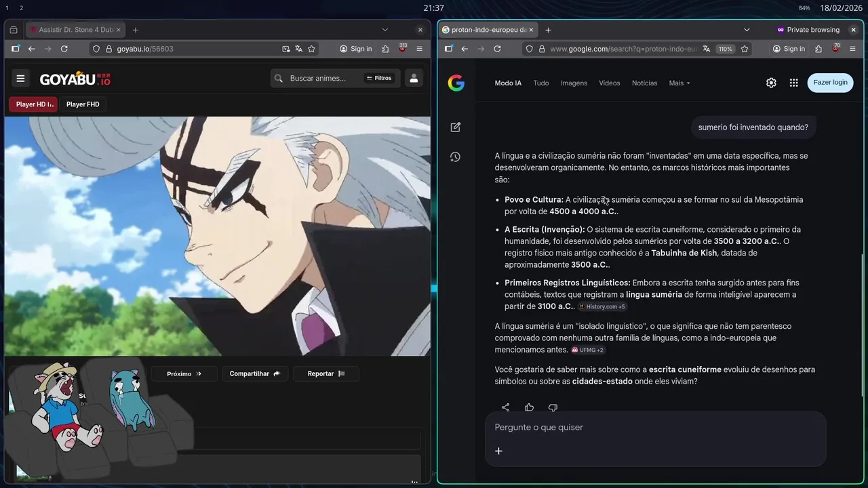Open new tab in Goyabu window
Screen dimensions: 868x488
[136, 30]
